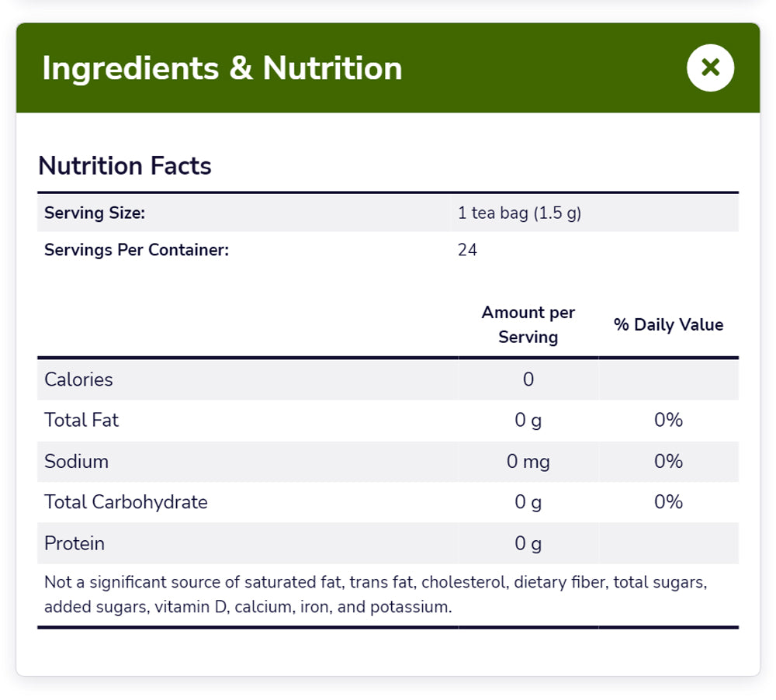Select the Protein row label
The width and height of the screenshot is (776, 700).
click(x=74, y=543)
